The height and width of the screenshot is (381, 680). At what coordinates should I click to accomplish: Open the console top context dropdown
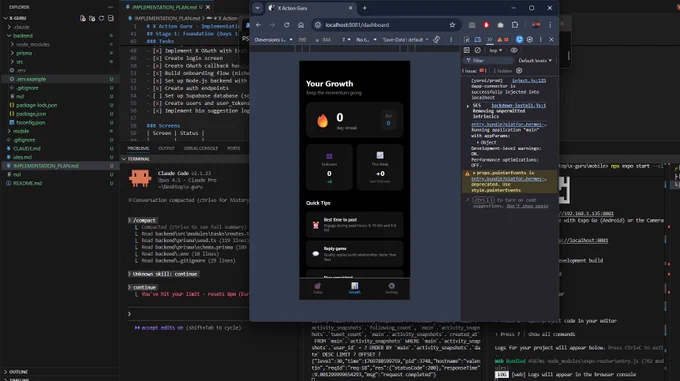pyautogui.click(x=496, y=50)
